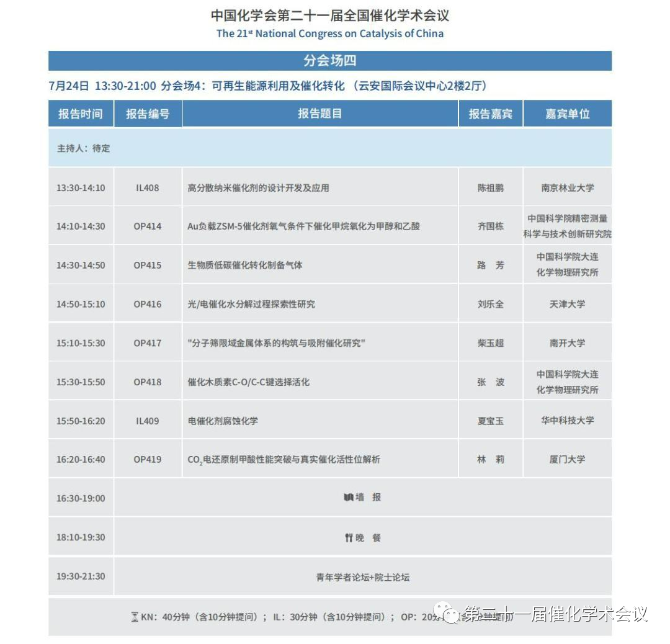Click the 报告编号 column header
670x644 pixels.
[x=148, y=114]
